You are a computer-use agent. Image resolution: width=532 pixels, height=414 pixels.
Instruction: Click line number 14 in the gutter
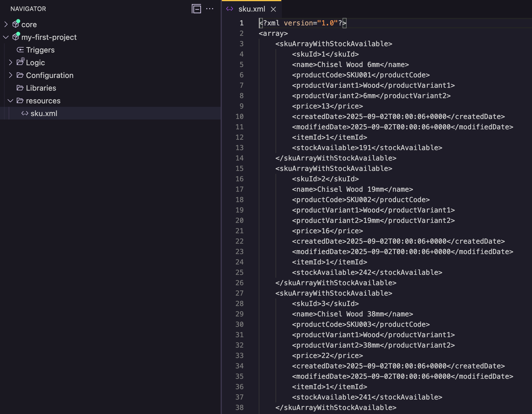click(239, 158)
